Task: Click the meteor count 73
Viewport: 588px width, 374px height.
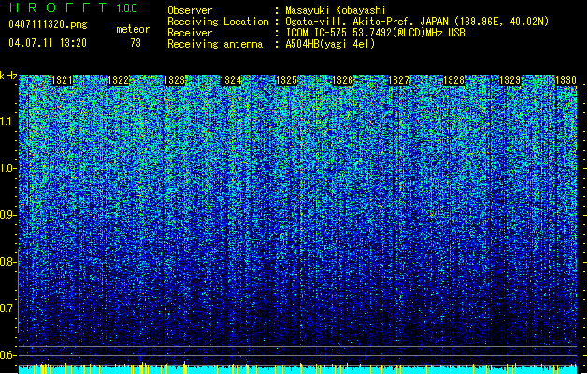Action: [136, 43]
